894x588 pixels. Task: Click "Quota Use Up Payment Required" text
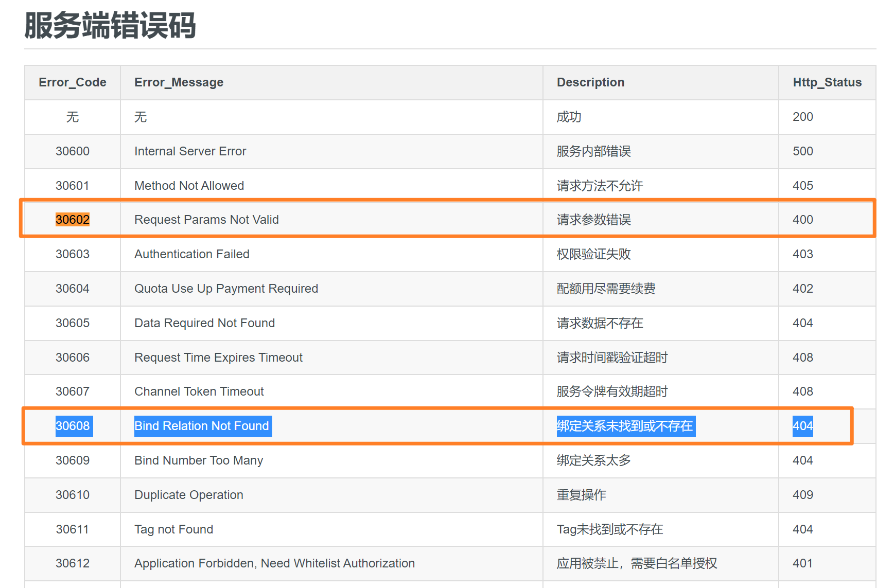pos(226,289)
